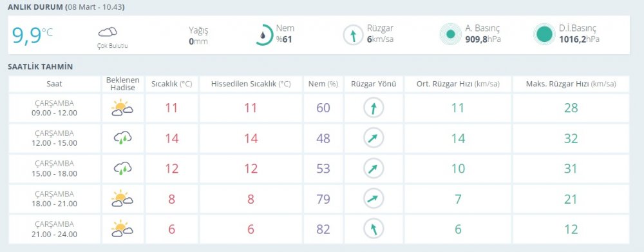The height and width of the screenshot is (252, 644).
Task: Click the wind direction arrow for 12.00 - 15.00
Action: [374, 138]
